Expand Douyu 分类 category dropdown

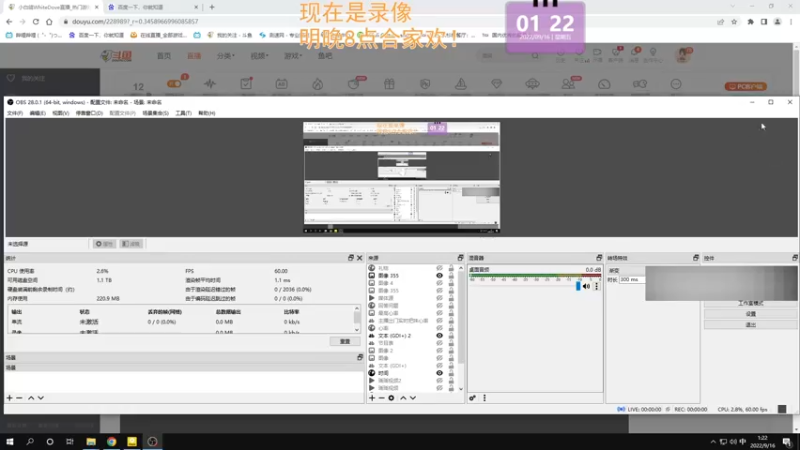[226, 56]
